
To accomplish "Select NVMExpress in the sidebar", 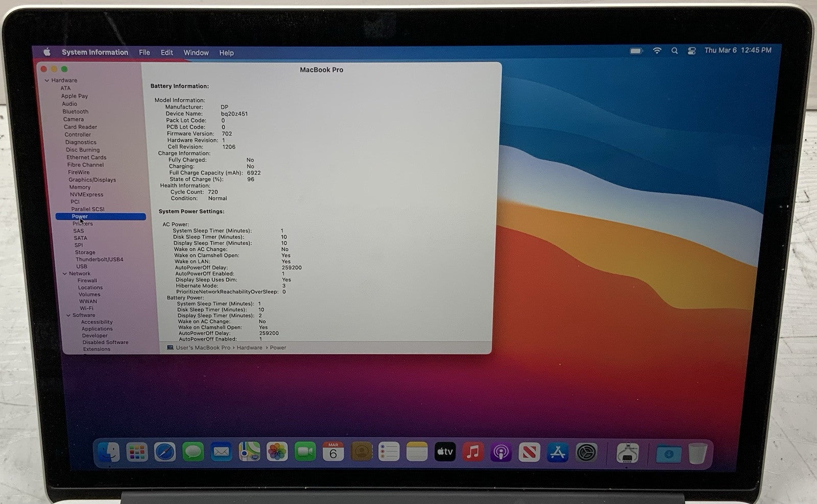I will tap(86, 194).
